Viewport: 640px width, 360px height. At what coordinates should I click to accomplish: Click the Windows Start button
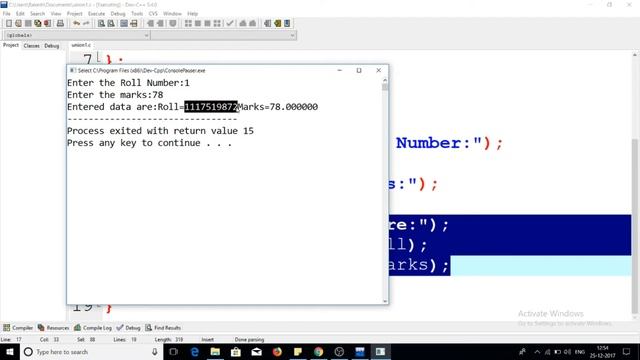pos(10,352)
